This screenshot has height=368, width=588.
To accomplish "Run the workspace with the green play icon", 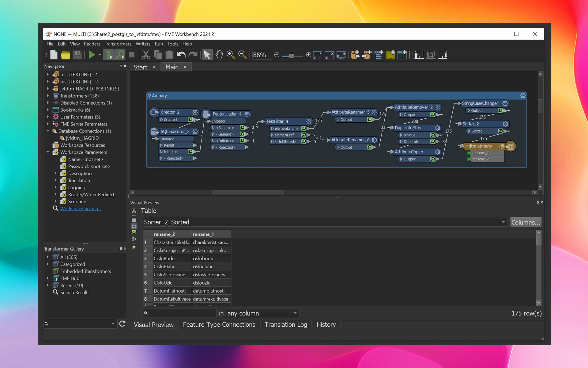I will [92, 55].
